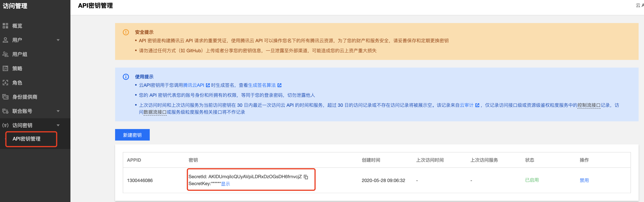Open the 云审计 link in usage tips
The image size is (644, 202).
pos(467,105)
